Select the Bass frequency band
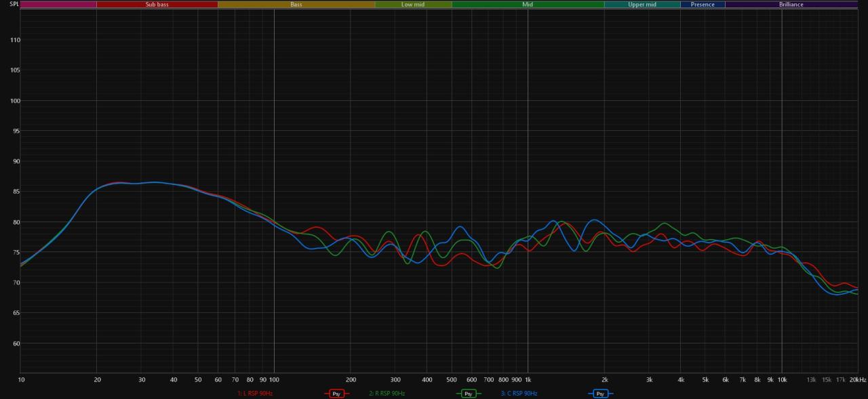Screen dimensions: 868x399 coord(296,4)
